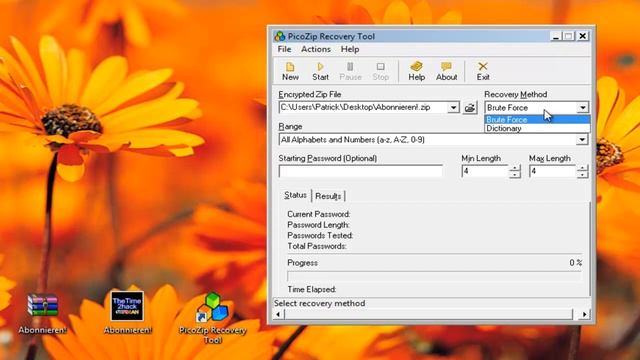The image size is (640, 360).
Task: Click the progress bar
Action: 434,276
